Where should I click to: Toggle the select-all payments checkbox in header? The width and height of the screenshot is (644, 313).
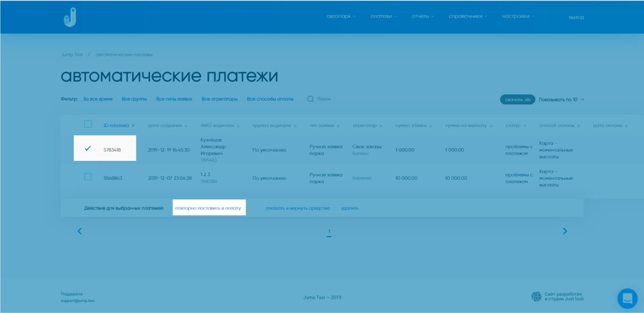click(88, 124)
